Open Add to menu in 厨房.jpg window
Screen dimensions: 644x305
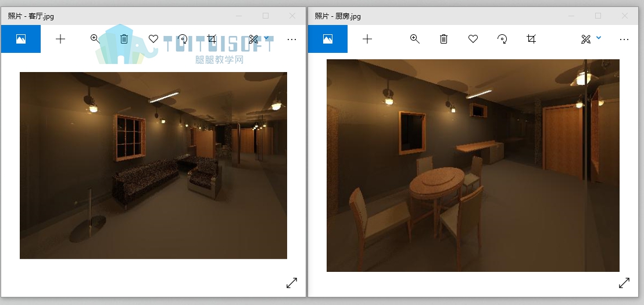pyautogui.click(x=367, y=39)
